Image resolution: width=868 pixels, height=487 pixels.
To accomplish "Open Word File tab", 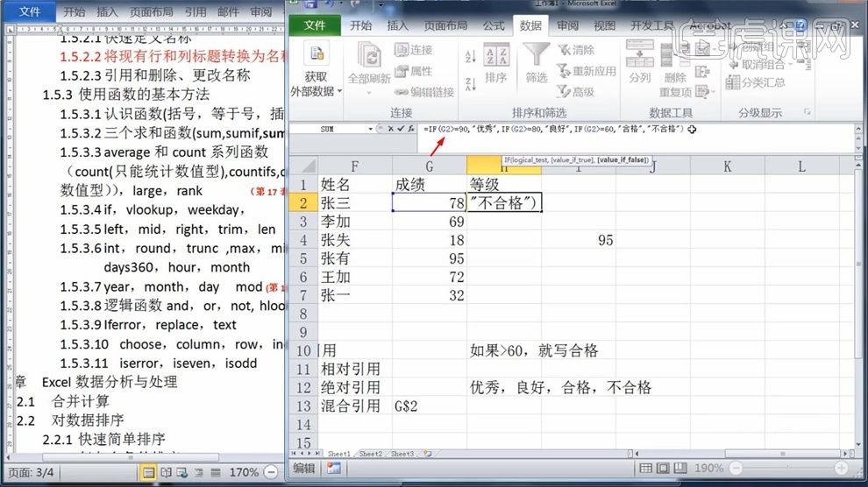I will click(x=29, y=11).
